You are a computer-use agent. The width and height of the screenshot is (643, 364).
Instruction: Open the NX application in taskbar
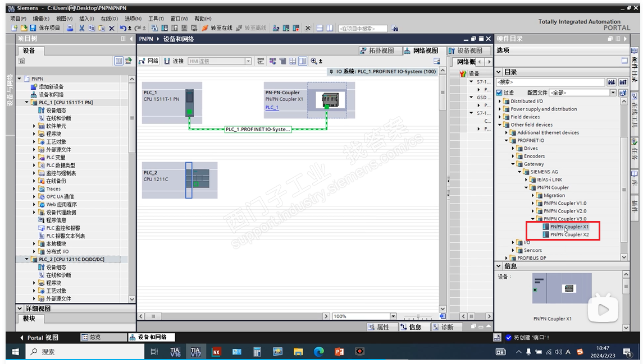(216, 352)
